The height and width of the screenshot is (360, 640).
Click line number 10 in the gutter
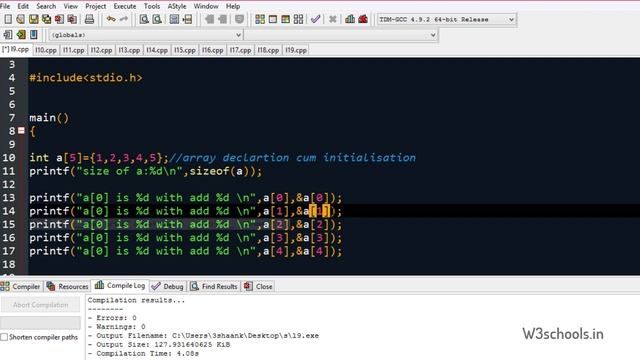pyautogui.click(x=9, y=158)
